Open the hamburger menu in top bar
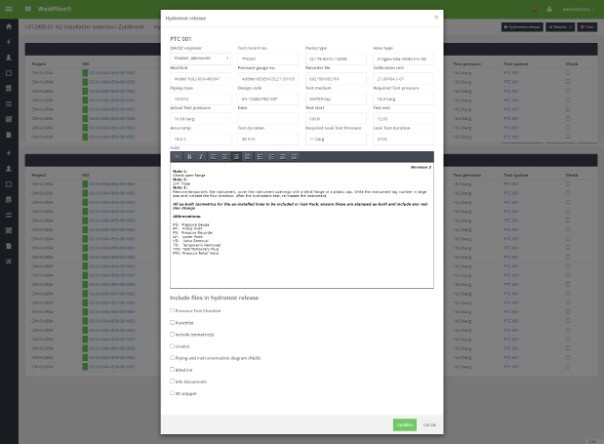This screenshot has height=444, width=604. 9,9
